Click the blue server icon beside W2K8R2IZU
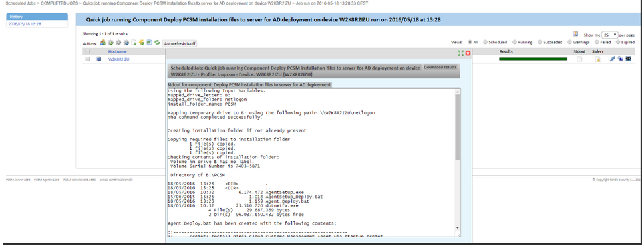The height and width of the screenshot is (246, 644). click(x=99, y=59)
